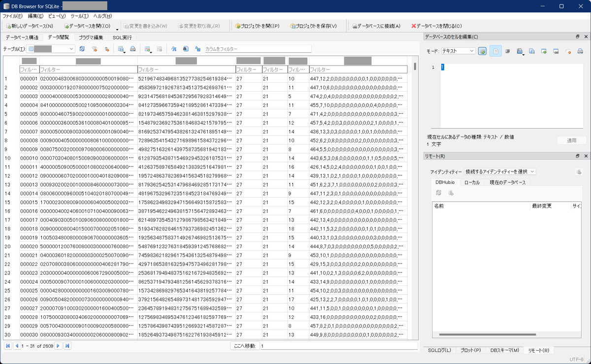
Task: Open the import from file icon in cell editor
Action: point(521,51)
